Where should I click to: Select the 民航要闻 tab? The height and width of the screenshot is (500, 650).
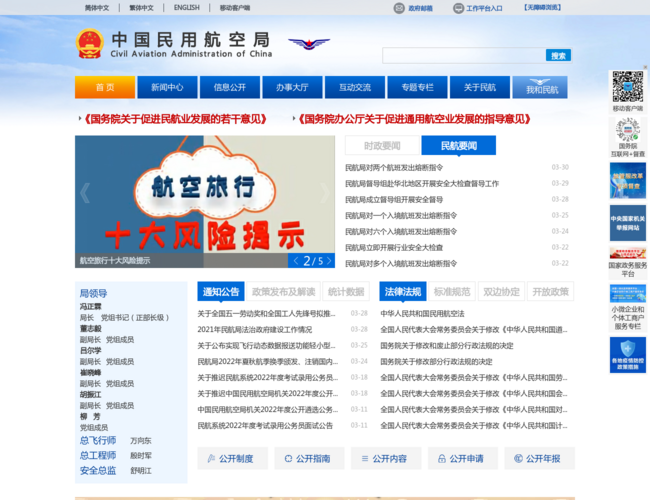pyautogui.click(x=458, y=146)
